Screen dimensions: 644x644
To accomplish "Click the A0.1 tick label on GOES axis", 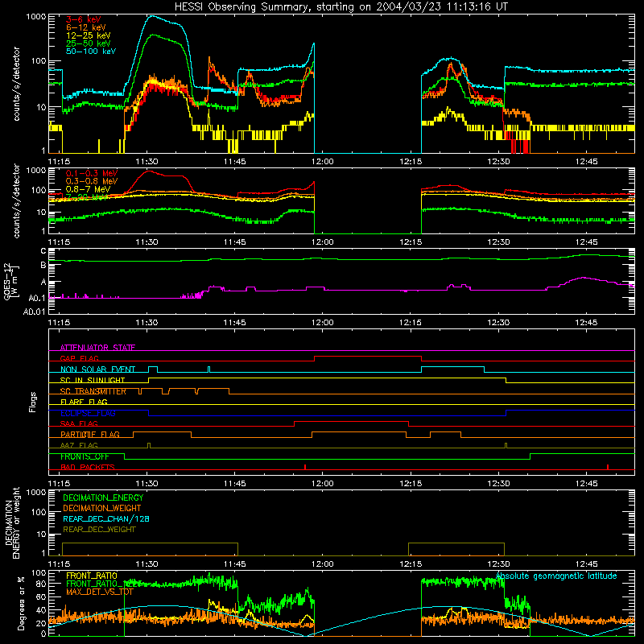I will 36,298.
